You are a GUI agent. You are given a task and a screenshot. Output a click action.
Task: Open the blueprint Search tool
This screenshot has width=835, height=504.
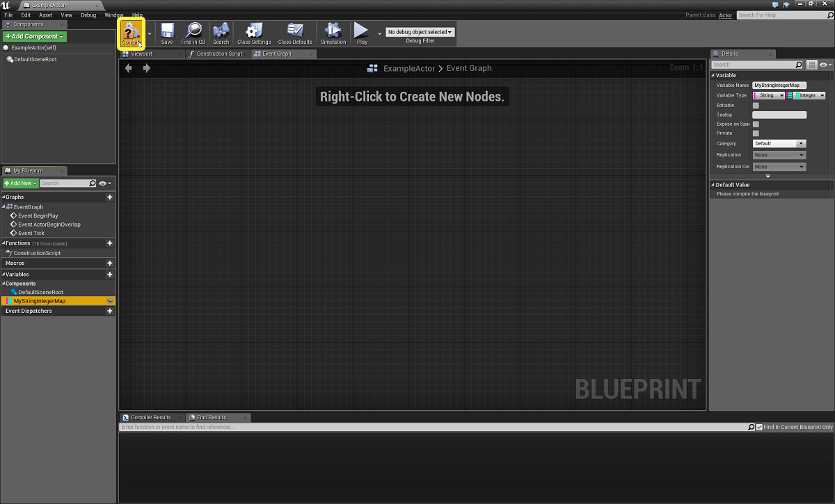(x=221, y=32)
